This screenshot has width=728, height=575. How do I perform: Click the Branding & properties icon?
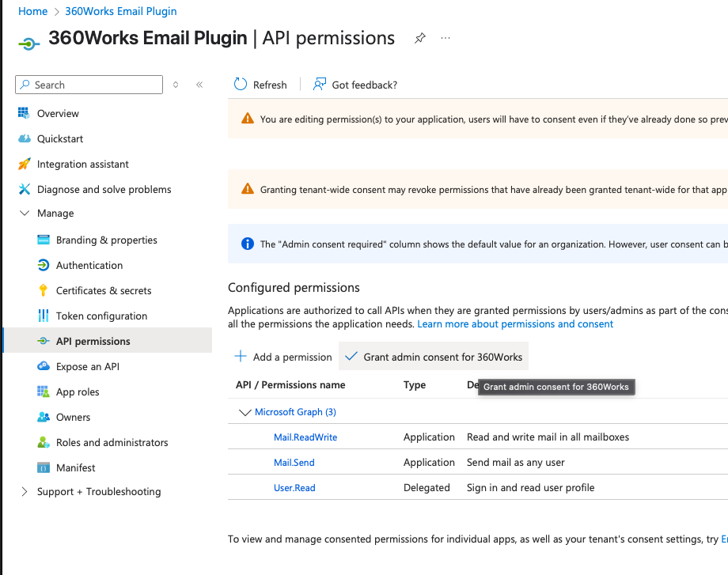(44, 240)
